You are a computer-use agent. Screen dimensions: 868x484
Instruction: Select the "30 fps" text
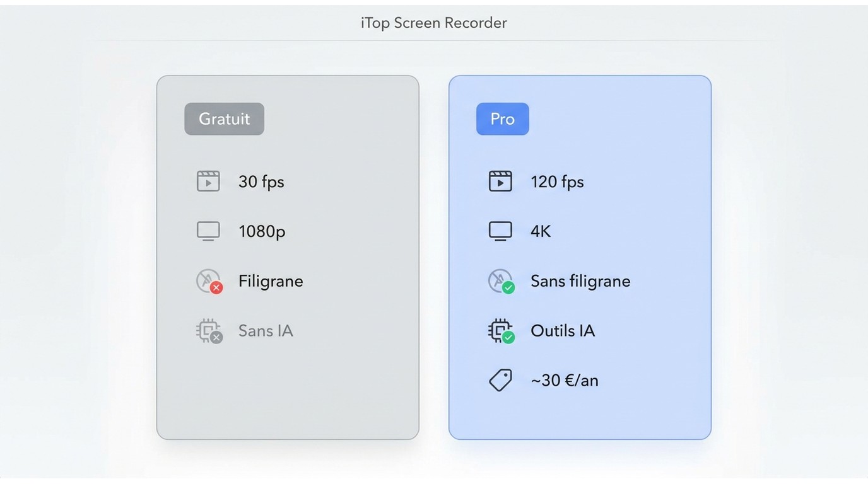tap(261, 181)
